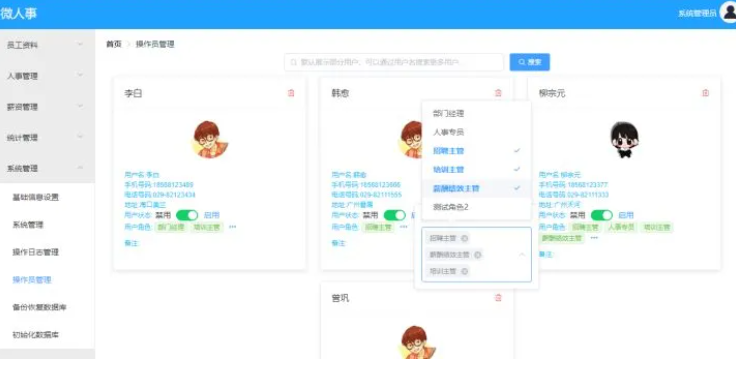
Task: Click 操作员管理 breadcrumb label
Action: (x=155, y=45)
